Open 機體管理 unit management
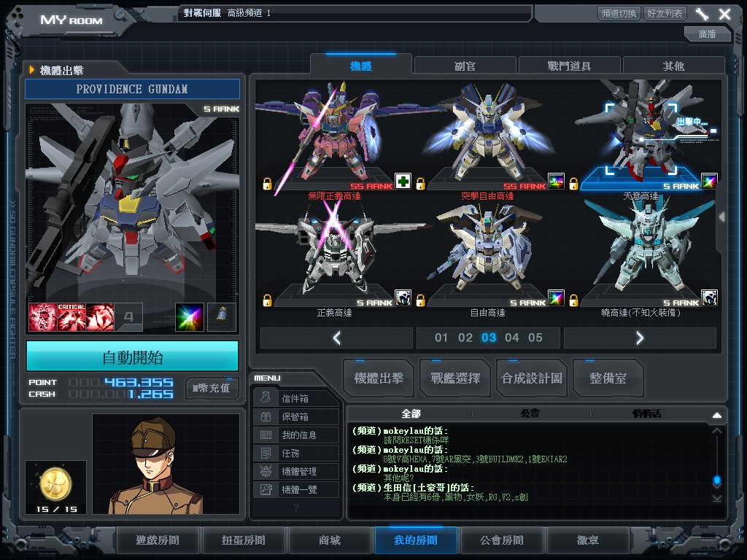The height and width of the screenshot is (560, 747). (296, 471)
